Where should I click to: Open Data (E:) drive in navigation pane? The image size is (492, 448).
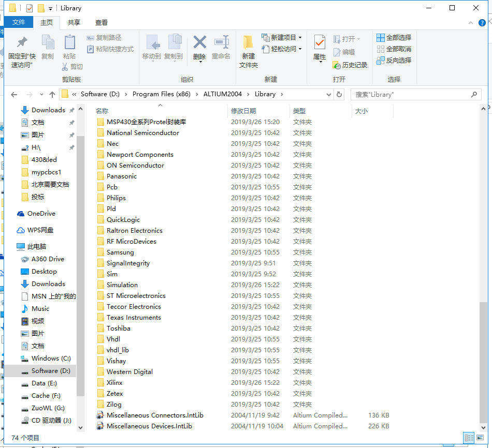pos(44,383)
